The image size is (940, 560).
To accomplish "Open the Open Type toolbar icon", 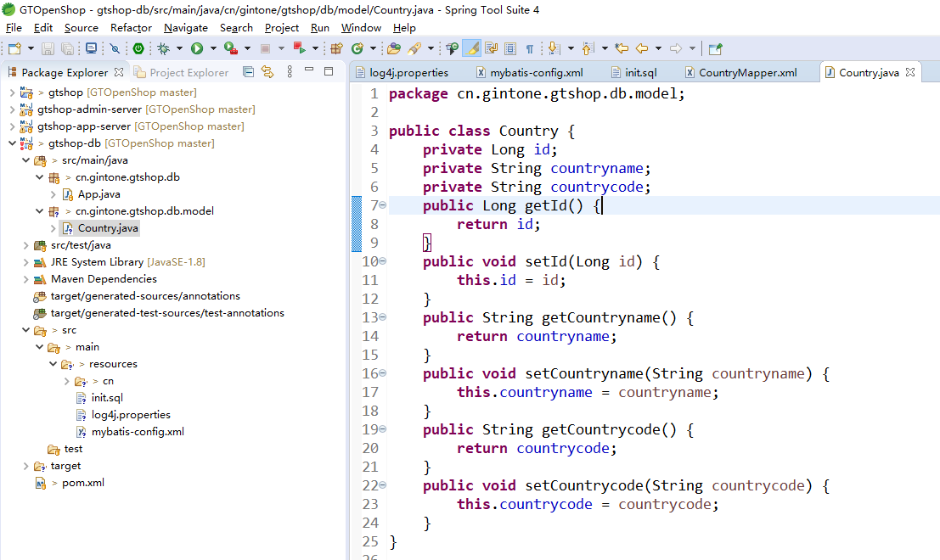I will tap(393, 49).
